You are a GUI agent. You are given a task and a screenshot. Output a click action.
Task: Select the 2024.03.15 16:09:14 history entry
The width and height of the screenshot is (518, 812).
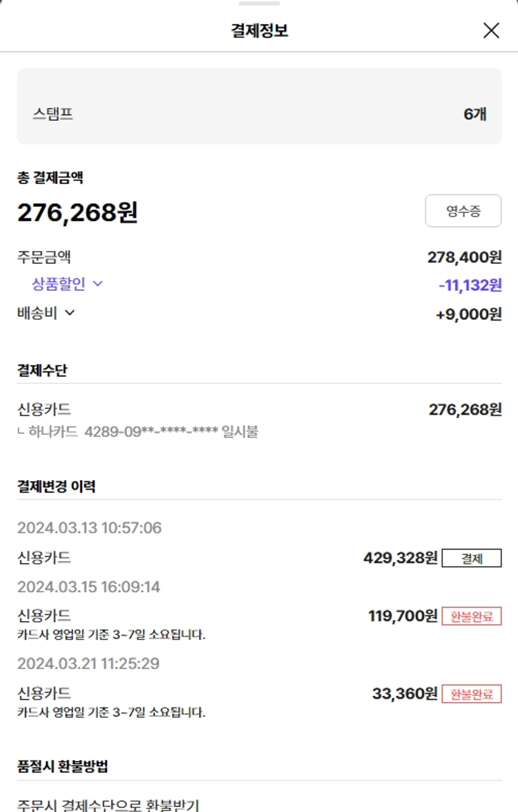pyautogui.click(x=88, y=587)
